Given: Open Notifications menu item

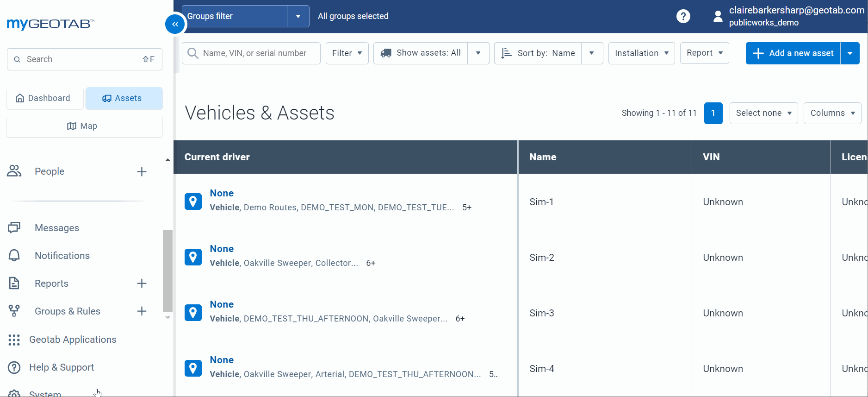Looking at the screenshot, I should pos(62,255).
